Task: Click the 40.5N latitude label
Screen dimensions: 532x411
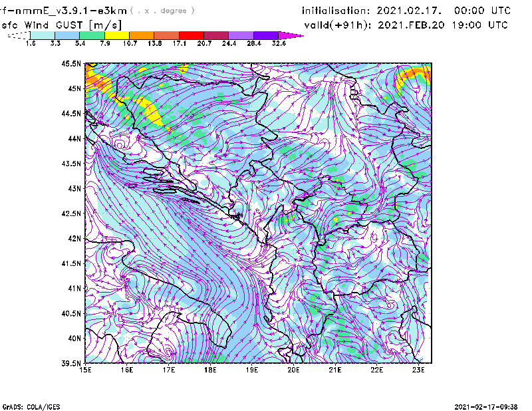Action: 71,314
